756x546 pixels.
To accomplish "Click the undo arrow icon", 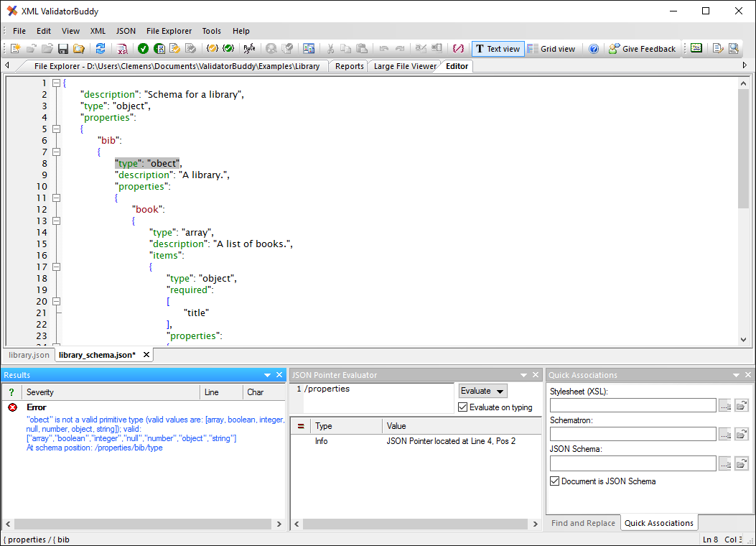I will [384, 48].
